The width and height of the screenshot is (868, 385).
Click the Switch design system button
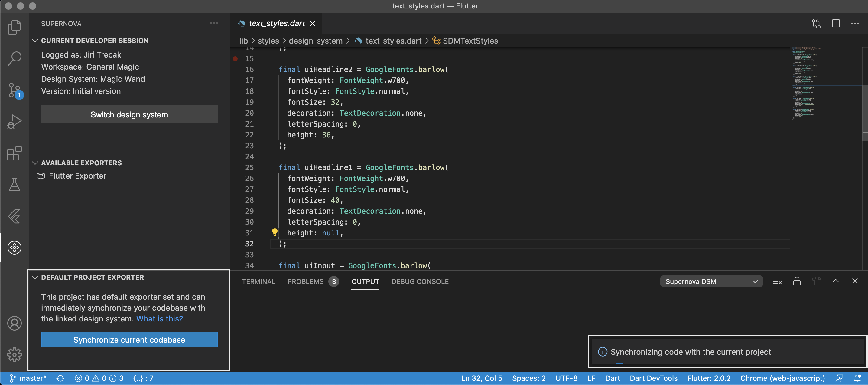pos(129,114)
